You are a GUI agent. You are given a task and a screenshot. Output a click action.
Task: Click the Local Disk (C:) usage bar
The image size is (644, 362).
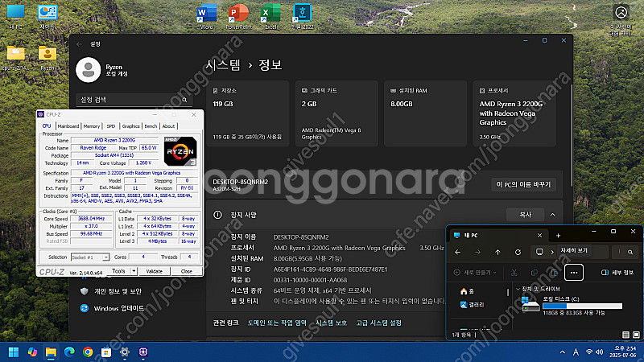coord(582,306)
